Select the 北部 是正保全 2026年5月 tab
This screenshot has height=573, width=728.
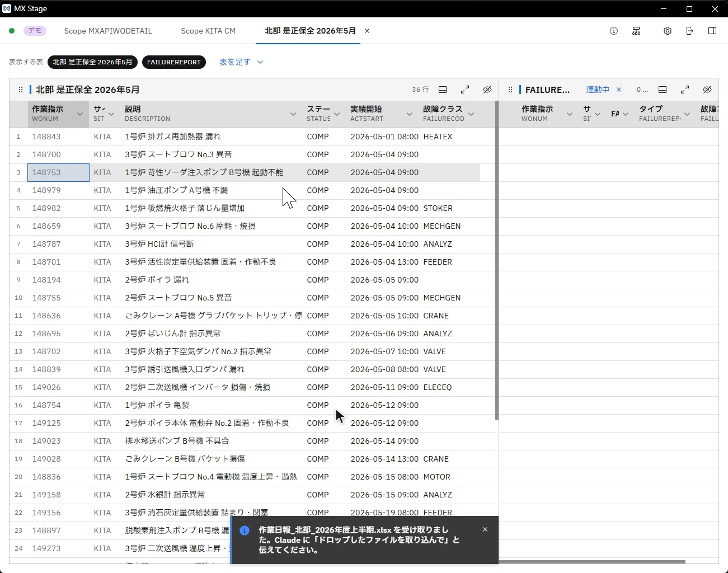coord(310,31)
